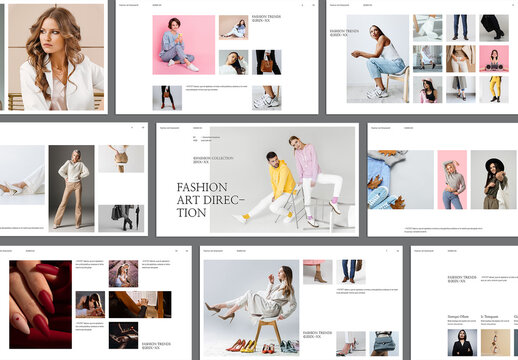Click the woman wearing pink hat thumbnail

(428, 89)
